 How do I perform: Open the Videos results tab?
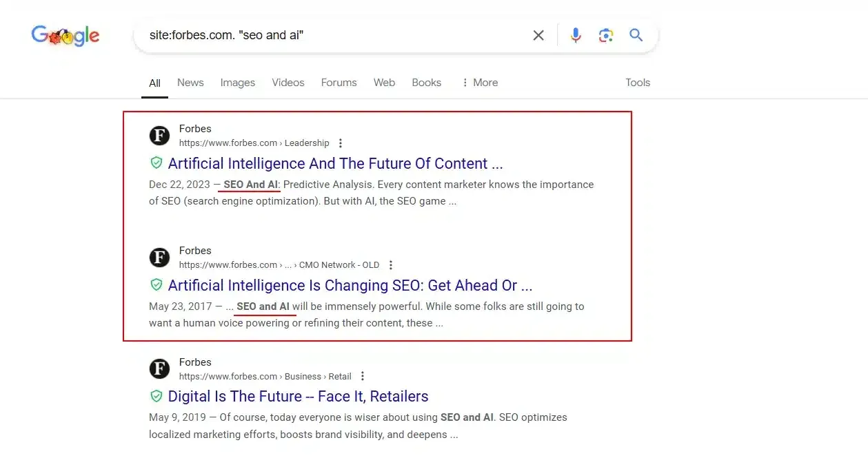[x=287, y=83]
